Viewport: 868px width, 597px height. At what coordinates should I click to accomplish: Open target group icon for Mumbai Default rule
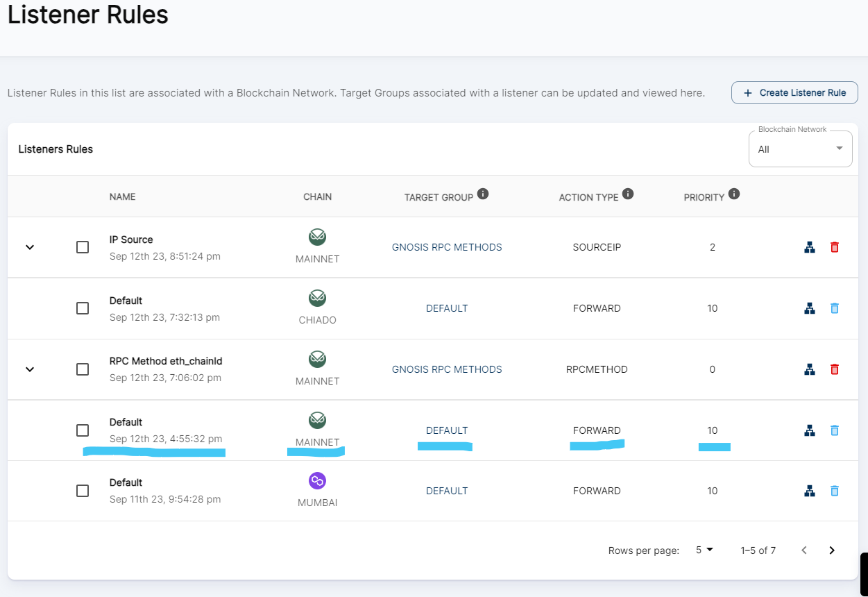click(809, 491)
